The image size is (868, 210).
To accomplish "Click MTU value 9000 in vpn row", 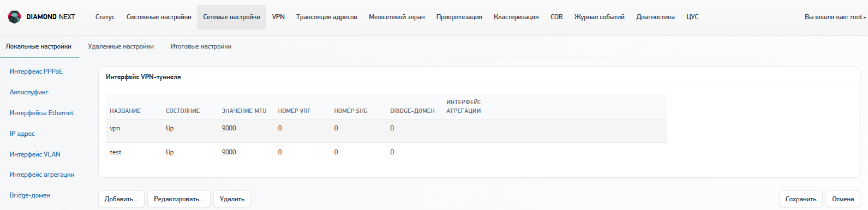I will (229, 128).
